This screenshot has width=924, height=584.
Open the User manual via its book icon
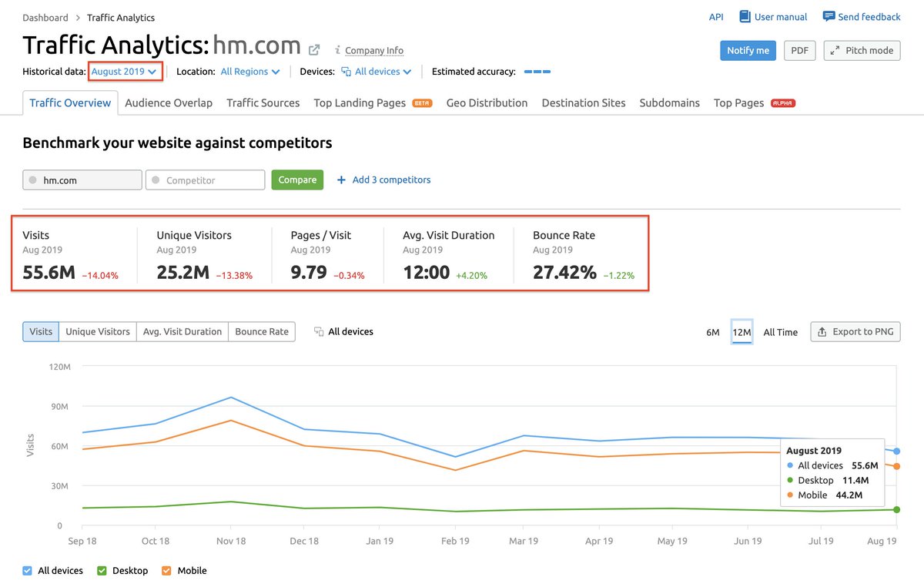coord(744,16)
